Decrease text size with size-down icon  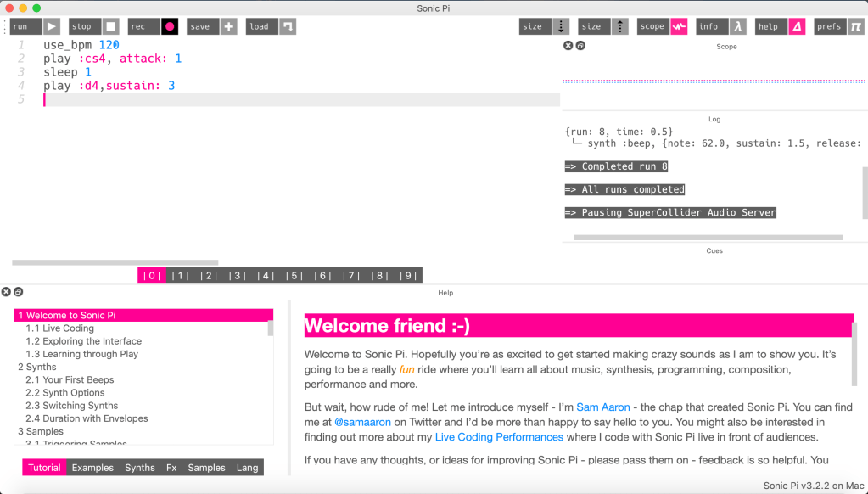(x=561, y=26)
